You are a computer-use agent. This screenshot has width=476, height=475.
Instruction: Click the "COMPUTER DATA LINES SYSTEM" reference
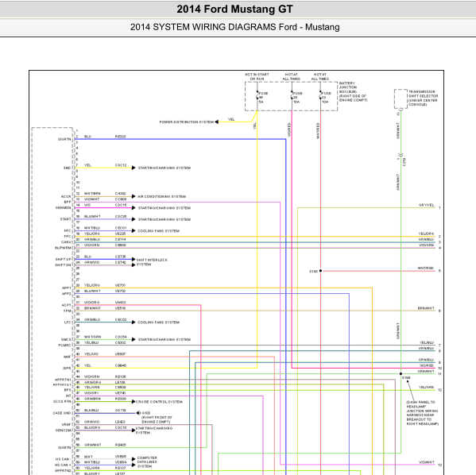[147, 462]
